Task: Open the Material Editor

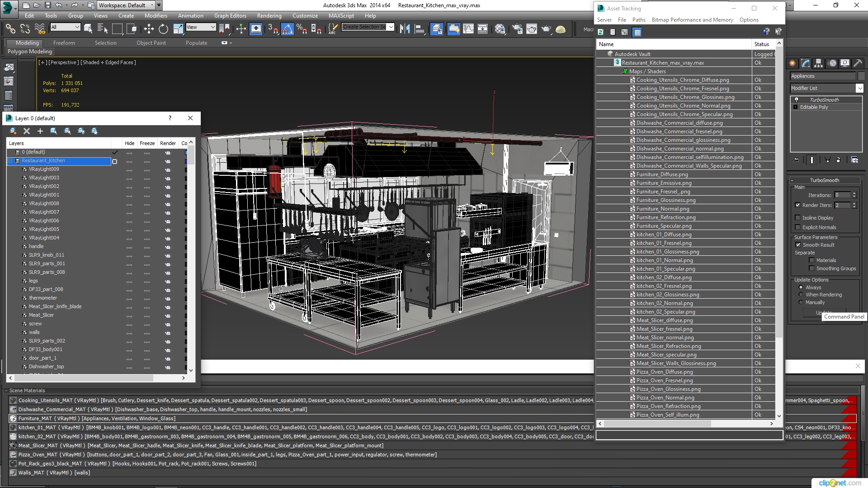Action: pyautogui.click(x=500, y=29)
